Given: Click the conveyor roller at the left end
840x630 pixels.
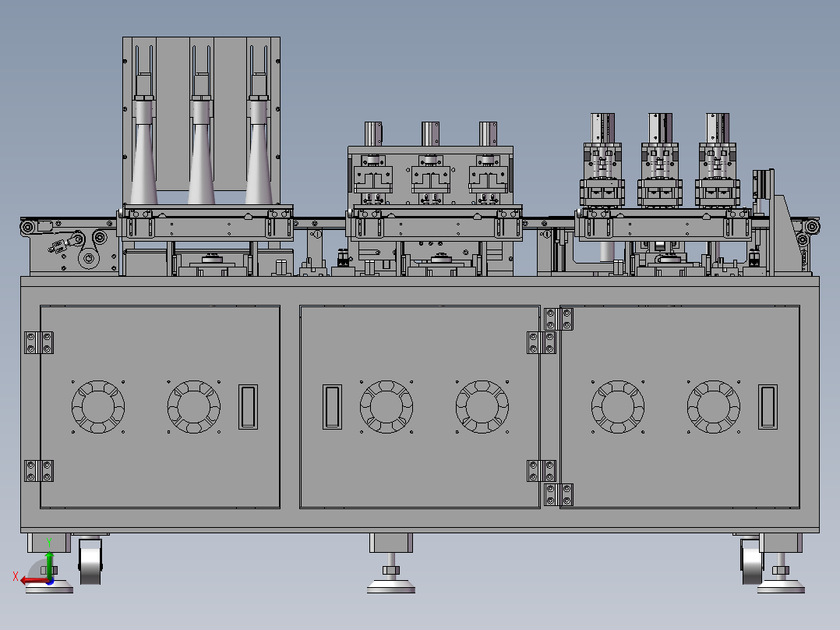Looking at the screenshot, I should [x=28, y=228].
